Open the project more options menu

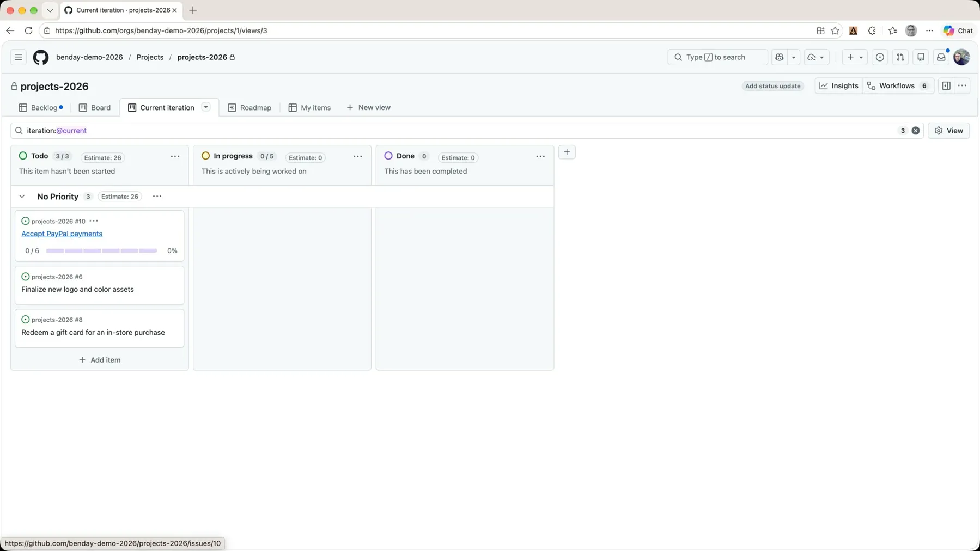click(963, 86)
